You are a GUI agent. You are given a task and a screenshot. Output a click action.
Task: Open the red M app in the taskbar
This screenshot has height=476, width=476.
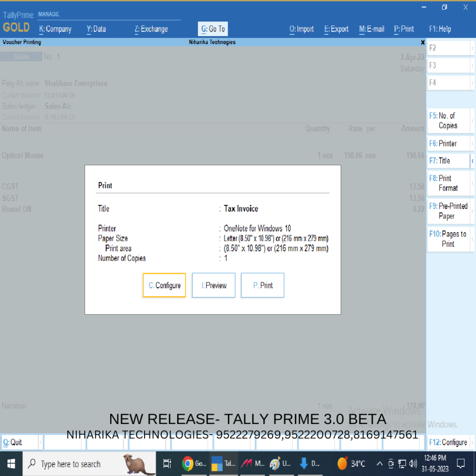tap(252, 464)
